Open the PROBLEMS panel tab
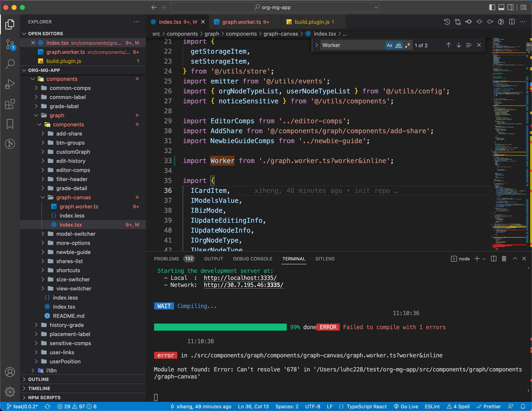Image resolution: width=532 pixels, height=411 pixels. [174, 259]
